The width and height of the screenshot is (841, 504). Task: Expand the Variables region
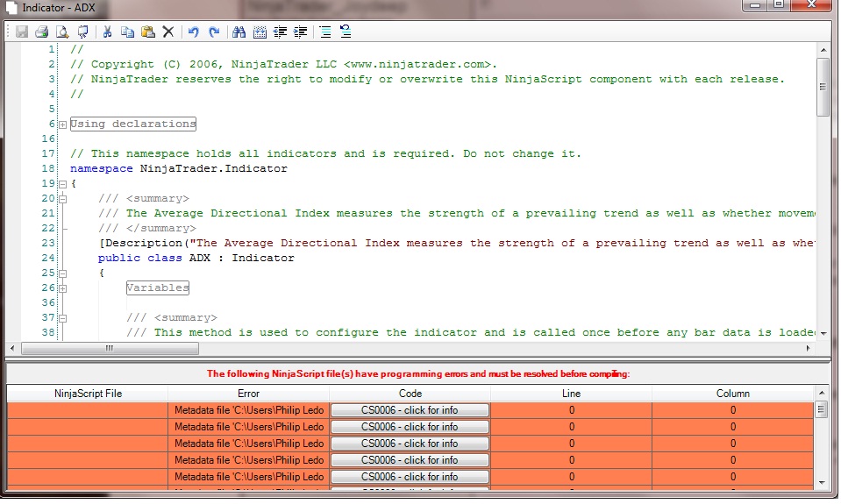[63, 288]
